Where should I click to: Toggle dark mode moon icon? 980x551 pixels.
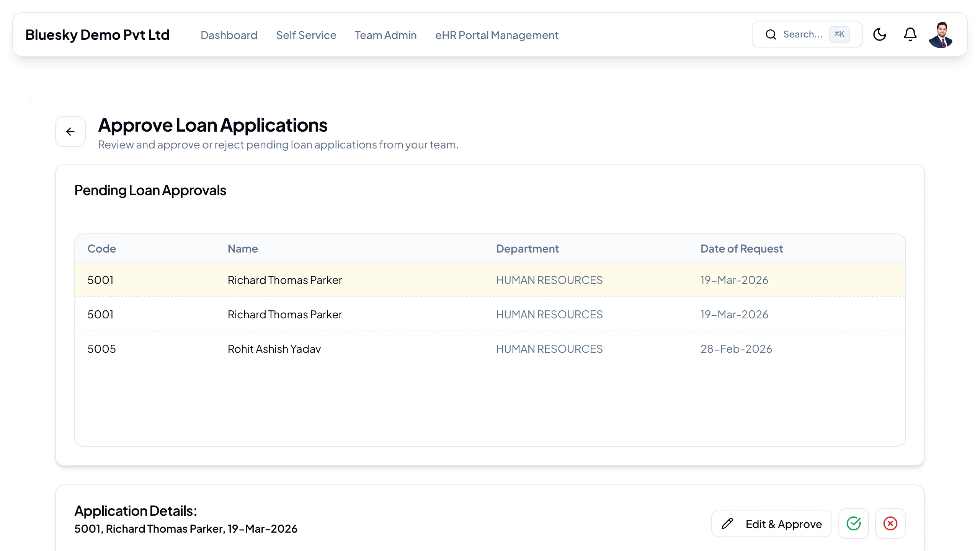(x=880, y=35)
